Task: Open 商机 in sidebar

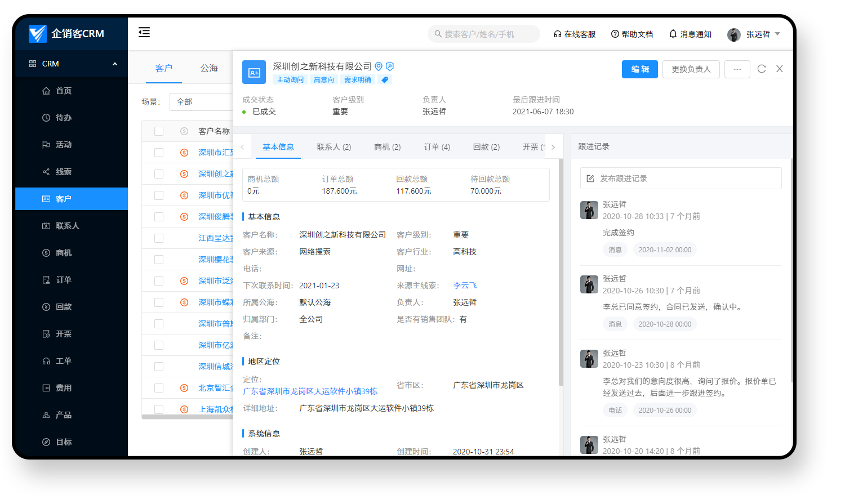Action: click(x=72, y=253)
